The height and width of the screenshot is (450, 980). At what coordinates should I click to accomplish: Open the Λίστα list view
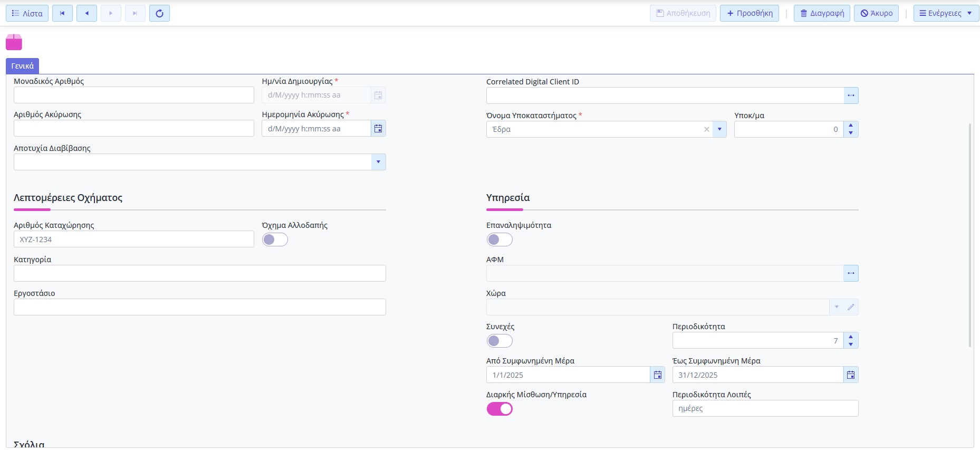click(x=27, y=13)
